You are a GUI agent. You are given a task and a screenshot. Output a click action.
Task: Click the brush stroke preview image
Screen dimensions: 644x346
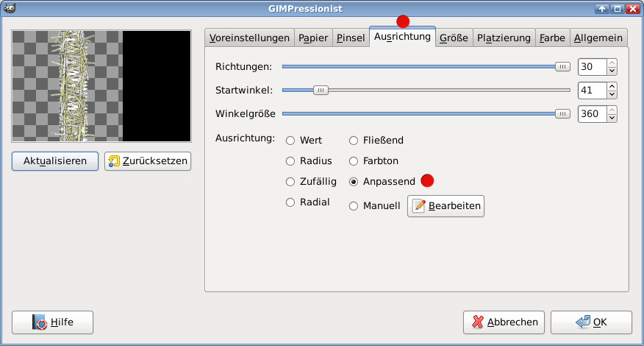(101, 86)
